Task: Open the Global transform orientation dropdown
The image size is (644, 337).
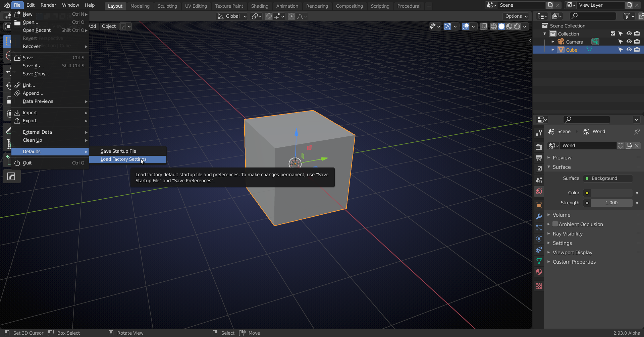Action: click(x=232, y=16)
